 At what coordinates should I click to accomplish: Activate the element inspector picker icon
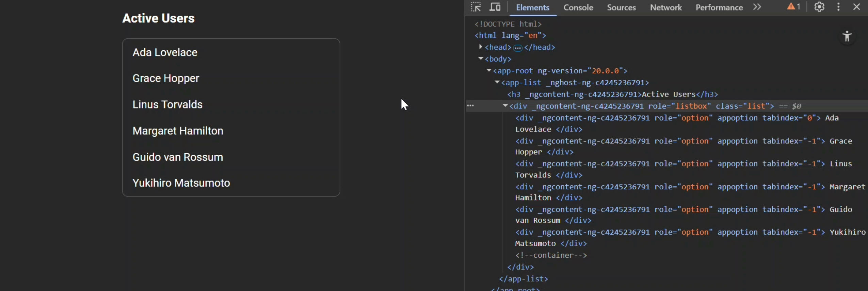(476, 7)
